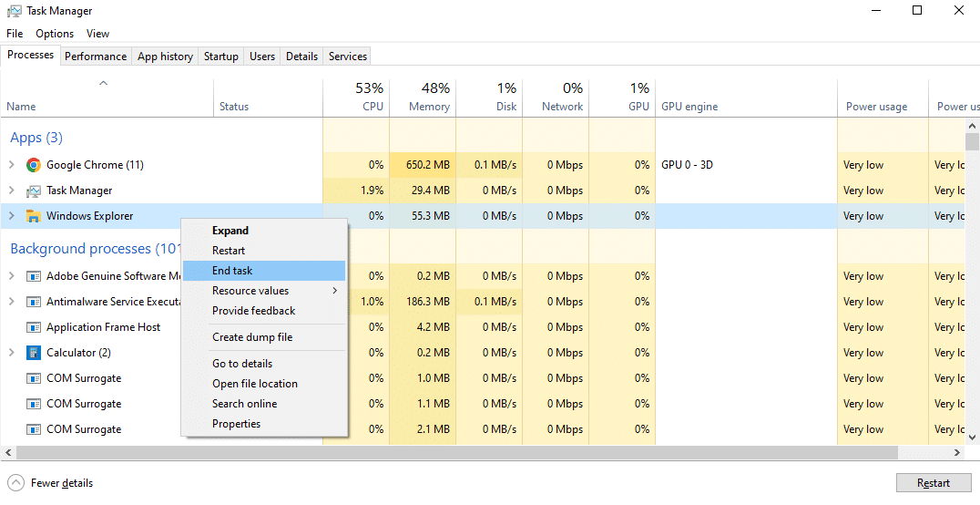Click the horizontal scrollbar right arrow

pos(957,452)
